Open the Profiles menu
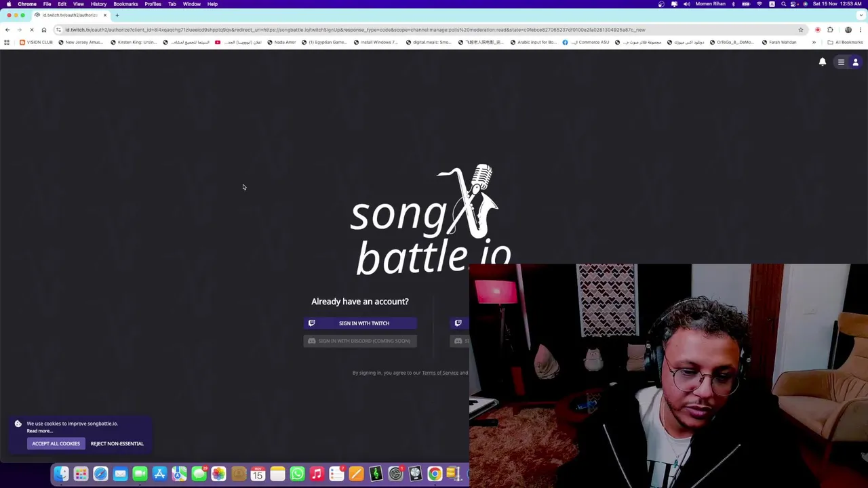The height and width of the screenshot is (488, 868). point(153,4)
